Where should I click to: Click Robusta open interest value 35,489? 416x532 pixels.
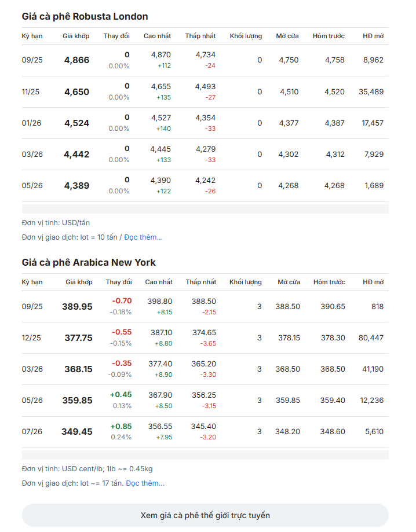[371, 91]
